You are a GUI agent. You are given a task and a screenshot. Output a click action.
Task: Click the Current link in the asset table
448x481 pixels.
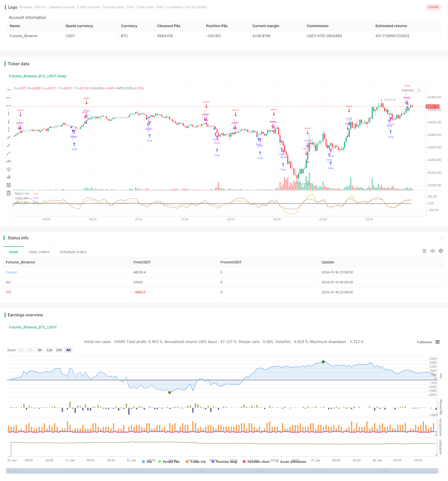(11, 272)
